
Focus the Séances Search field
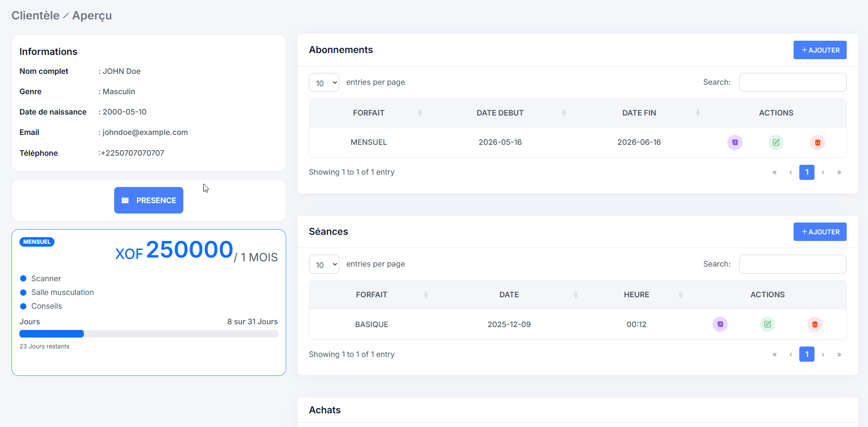coord(793,264)
